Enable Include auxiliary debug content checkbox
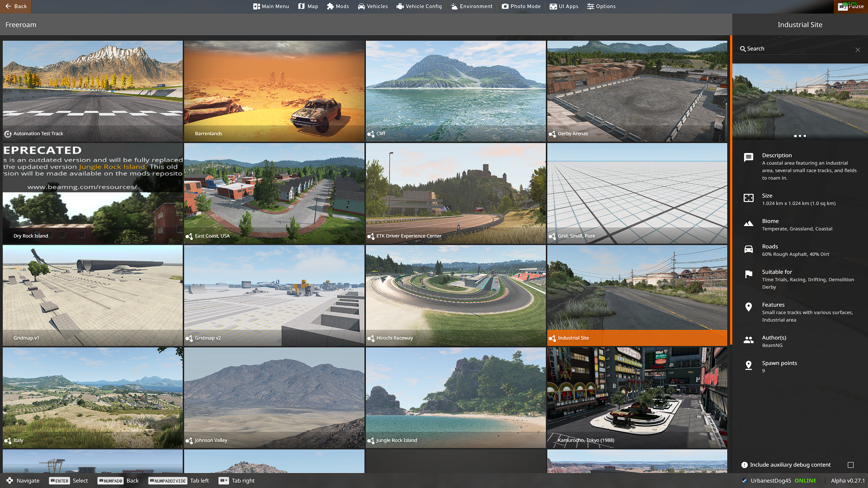 (x=850, y=465)
